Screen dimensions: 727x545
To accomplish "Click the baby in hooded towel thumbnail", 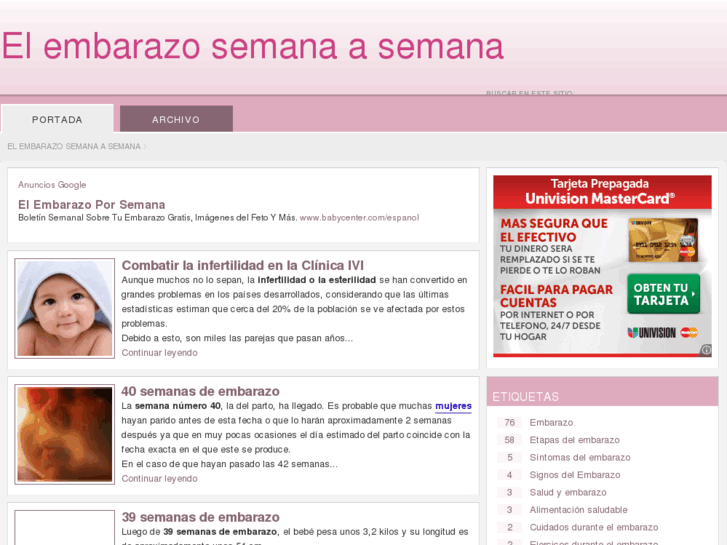I will 64,308.
